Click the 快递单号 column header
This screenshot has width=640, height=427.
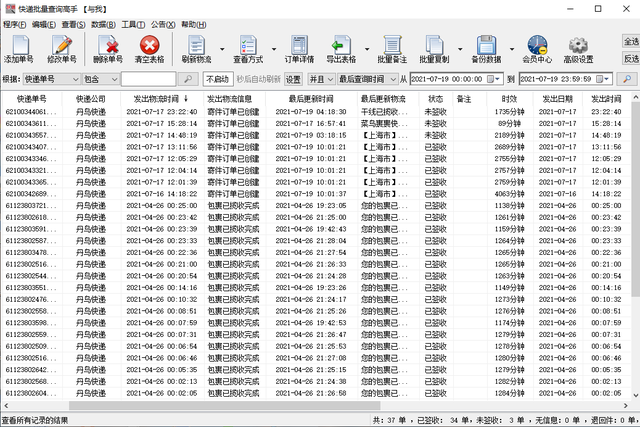(x=31, y=98)
